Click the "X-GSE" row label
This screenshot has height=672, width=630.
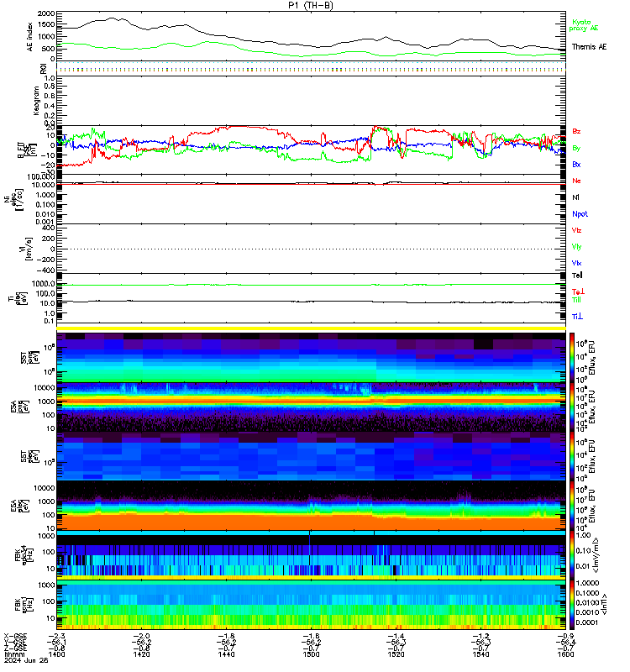coord(15,636)
